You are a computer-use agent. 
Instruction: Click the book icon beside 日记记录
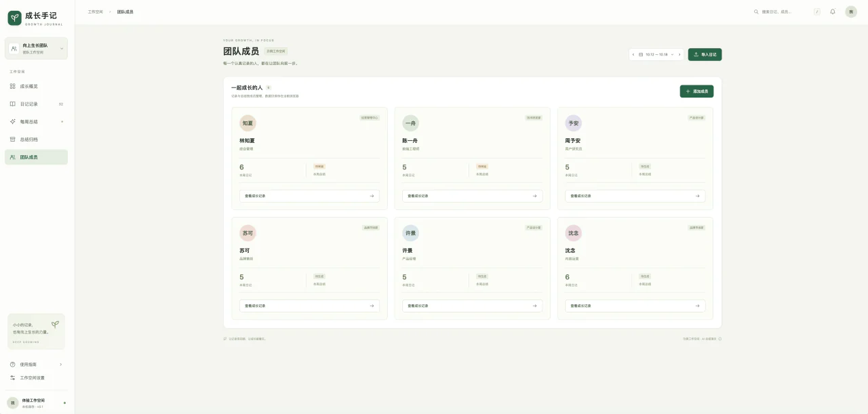13,104
